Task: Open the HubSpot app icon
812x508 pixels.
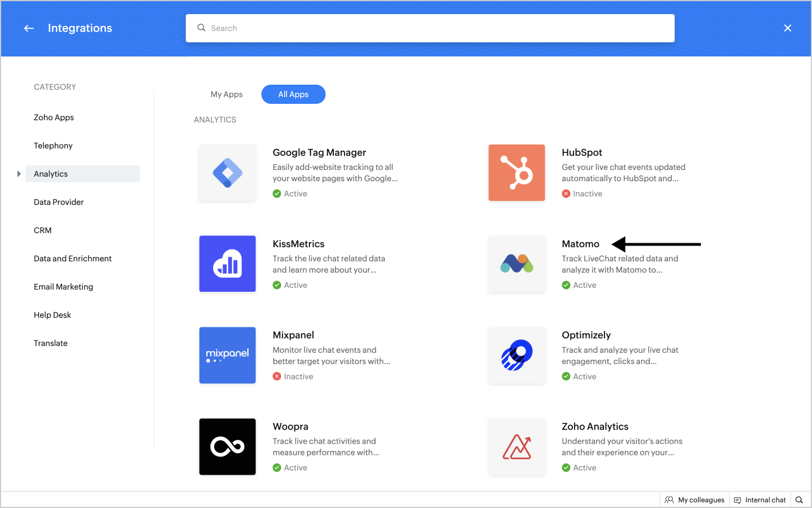Action: pyautogui.click(x=517, y=173)
